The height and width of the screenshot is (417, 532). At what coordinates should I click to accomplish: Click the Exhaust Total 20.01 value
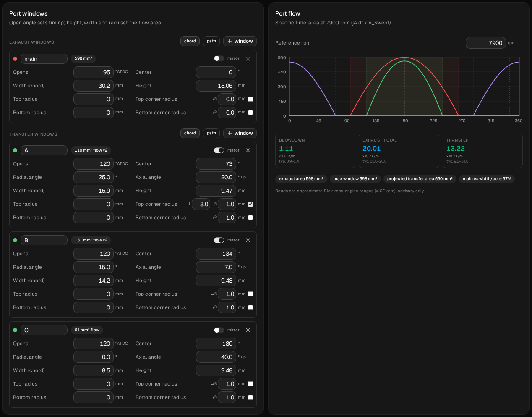pos(371,149)
